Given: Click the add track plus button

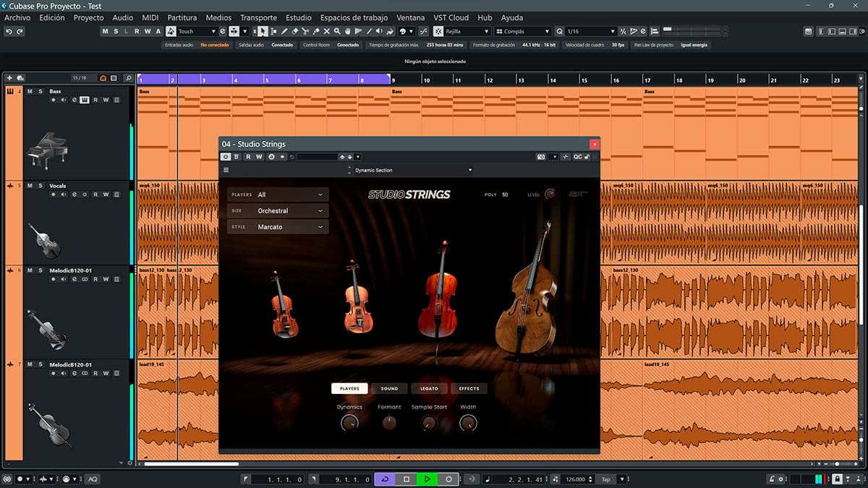Looking at the screenshot, I should point(9,78).
